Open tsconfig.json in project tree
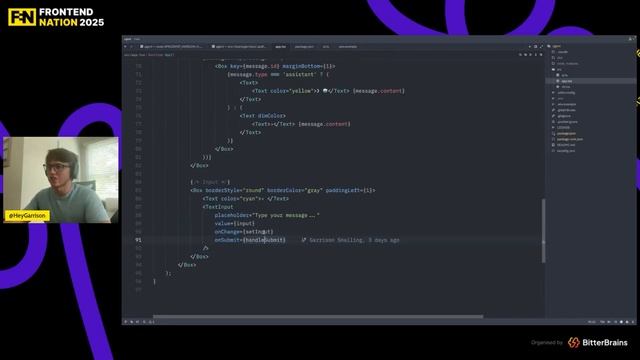640x360 pixels. (x=566, y=151)
